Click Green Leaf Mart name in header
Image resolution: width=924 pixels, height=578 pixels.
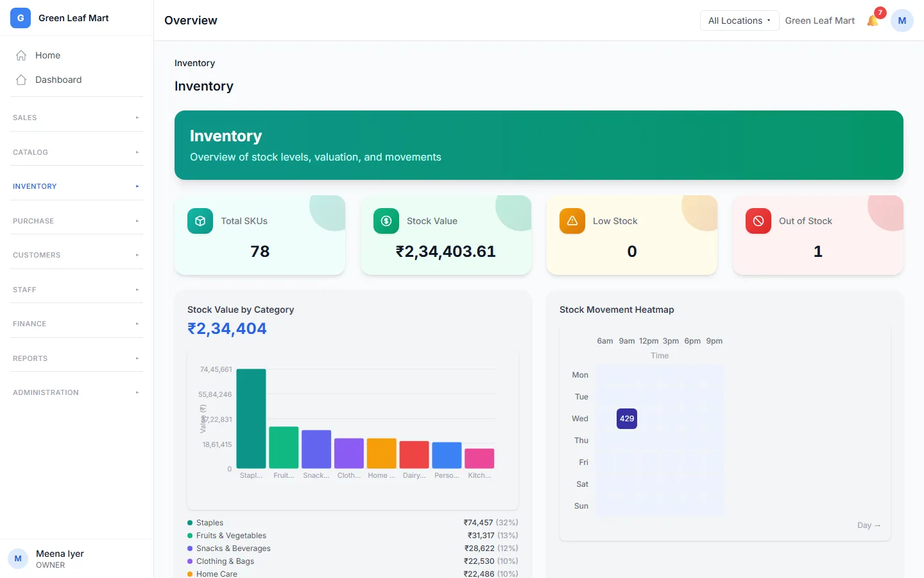(819, 21)
